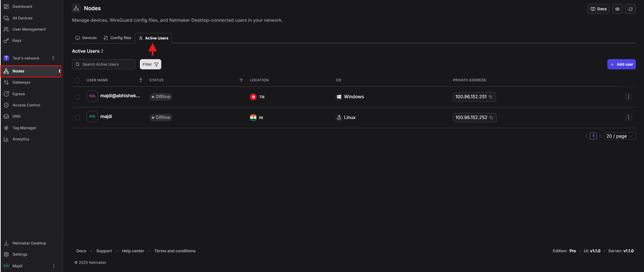Open the 20 / page size dropdown
This screenshot has width=644, height=272.
[x=620, y=136]
